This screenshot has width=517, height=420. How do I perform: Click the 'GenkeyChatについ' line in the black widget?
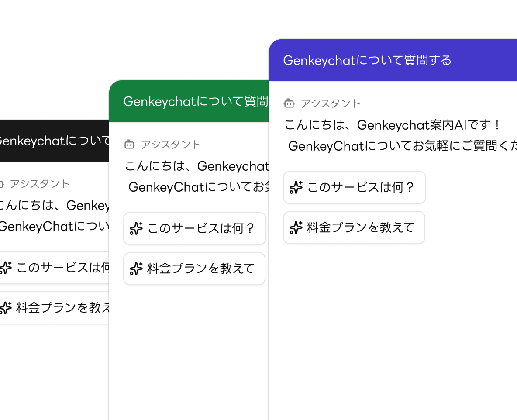(55, 226)
